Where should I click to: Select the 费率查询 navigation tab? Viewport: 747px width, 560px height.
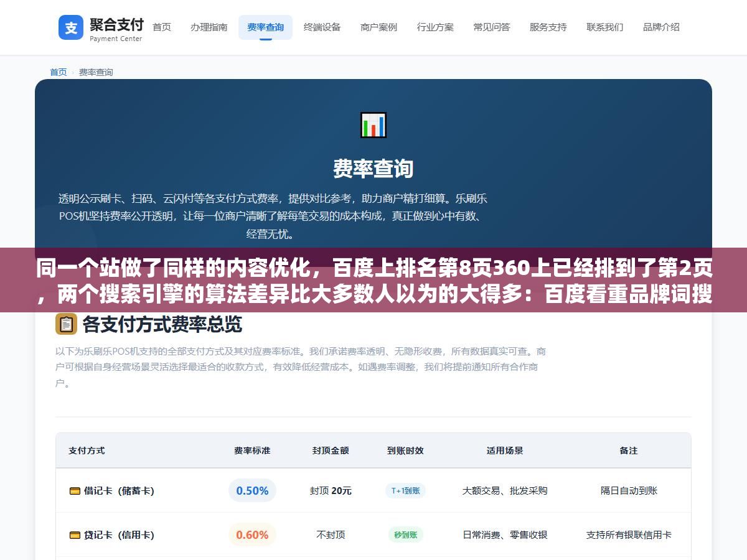266,27
